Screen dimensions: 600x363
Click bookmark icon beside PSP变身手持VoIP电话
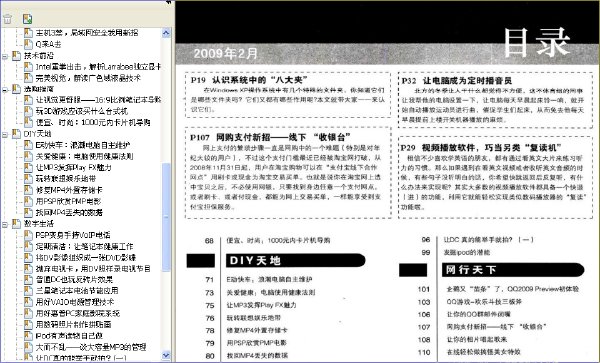click(28, 235)
